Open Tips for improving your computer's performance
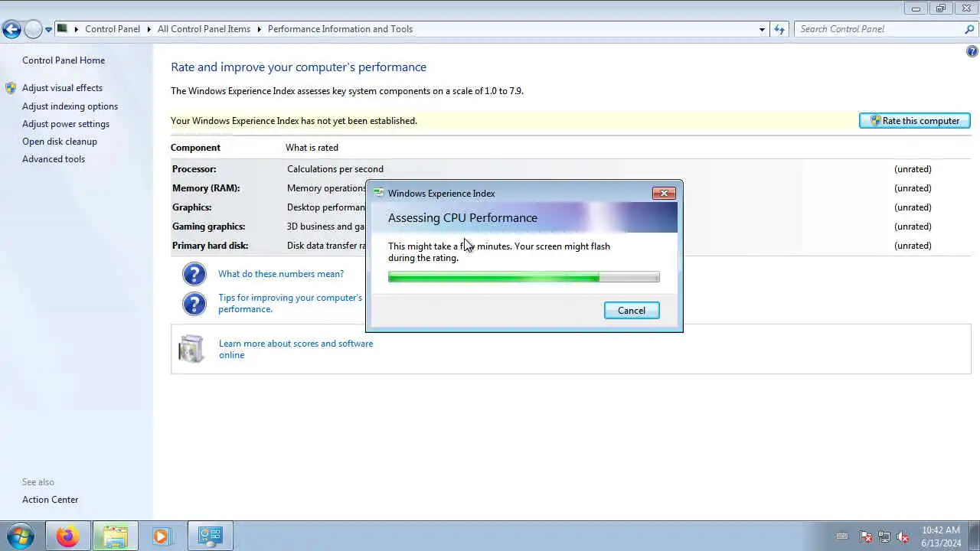The width and height of the screenshot is (980, 551). tap(290, 303)
